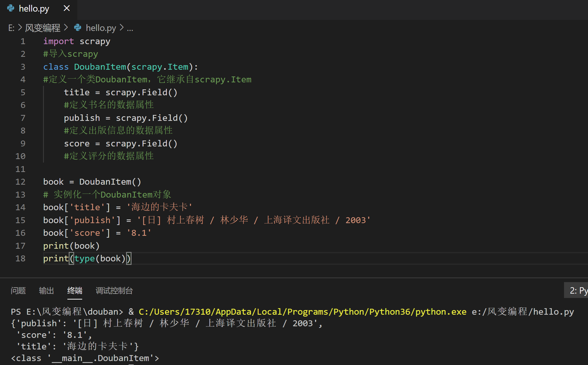588x365 pixels.
Task: Select the 终端 panel tab
Action: (75, 291)
